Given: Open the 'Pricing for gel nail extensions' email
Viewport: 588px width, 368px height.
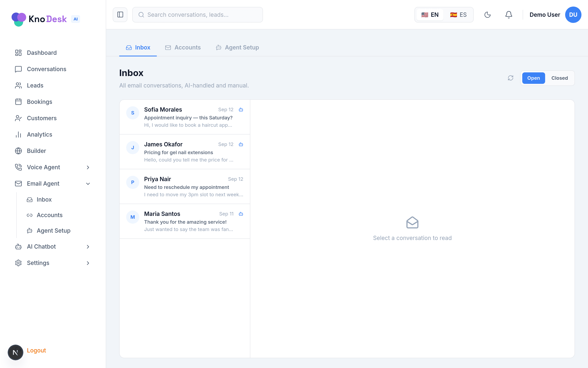Looking at the screenshot, I should pyautogui.click(x=185, y=152).
